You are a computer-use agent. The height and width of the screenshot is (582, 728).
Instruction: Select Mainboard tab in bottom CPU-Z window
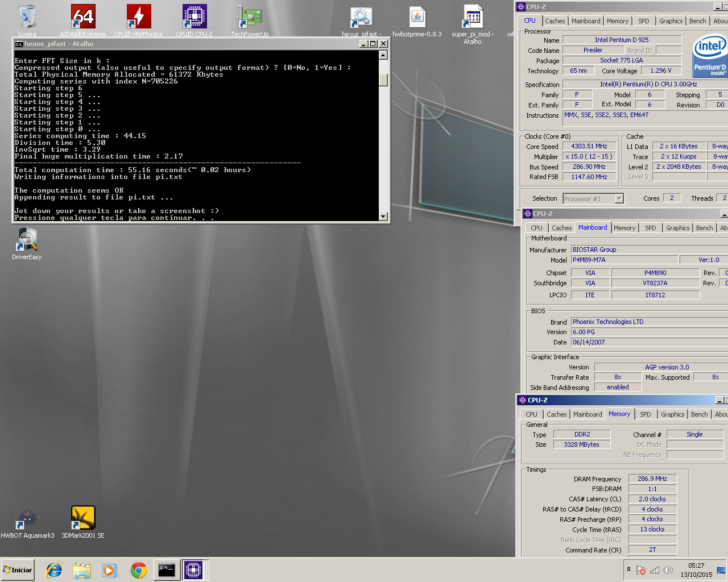588,414
